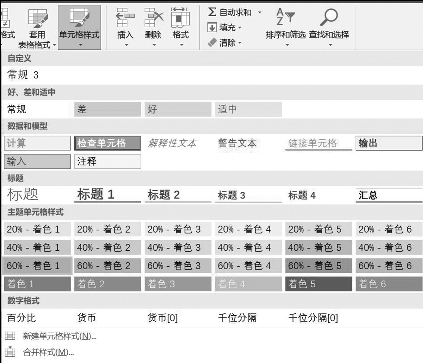Apply the 汇总 style
The image size is (423, 363).
(x=389, y=195)
